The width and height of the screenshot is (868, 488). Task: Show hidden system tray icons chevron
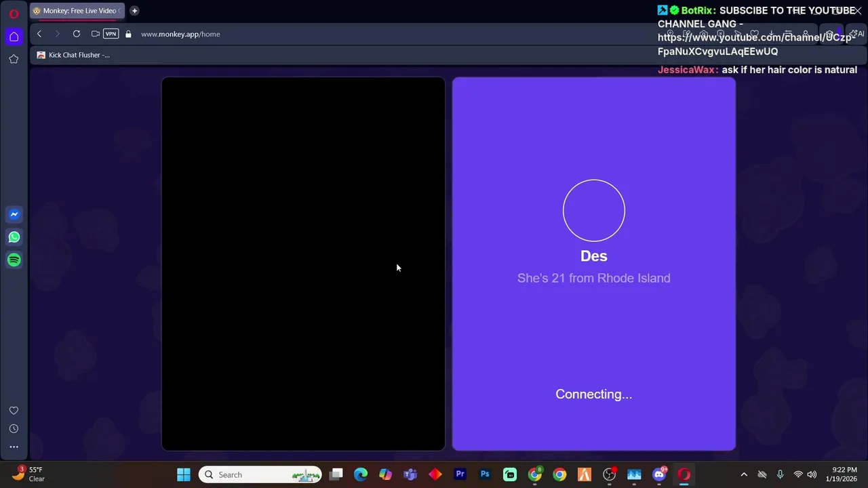tap(744, 474)
